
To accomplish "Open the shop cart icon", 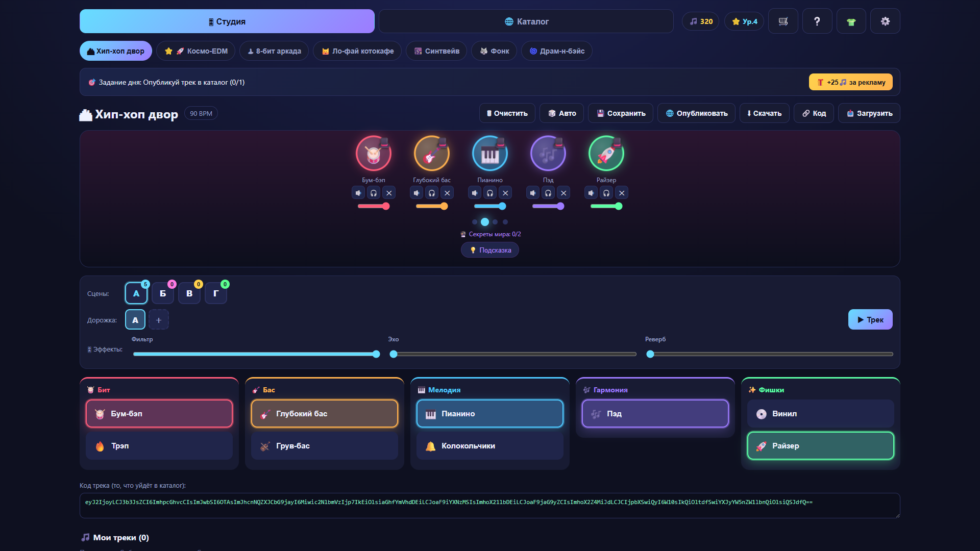I will pyautogui.click(x=783, y=21).
